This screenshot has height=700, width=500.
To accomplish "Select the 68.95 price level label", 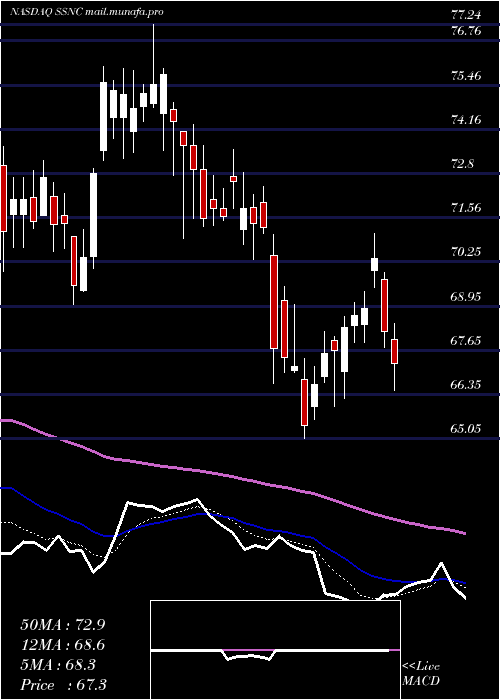I will 466,296.
